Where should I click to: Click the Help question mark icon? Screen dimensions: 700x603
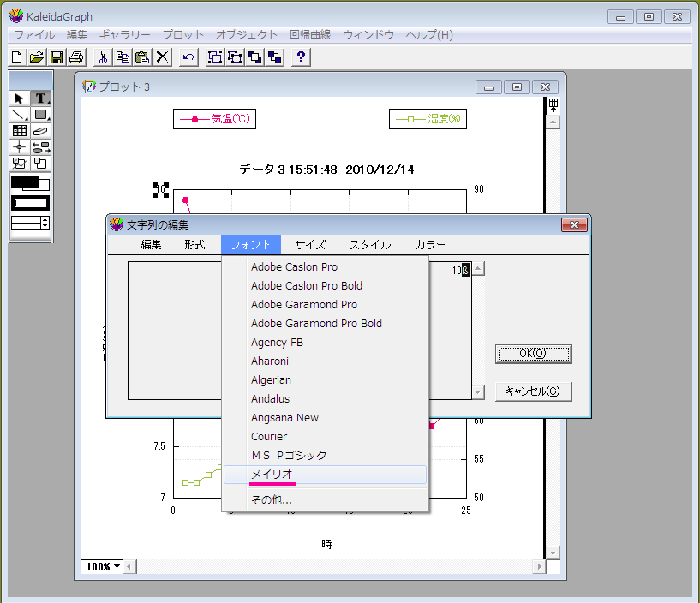(301, 57)
